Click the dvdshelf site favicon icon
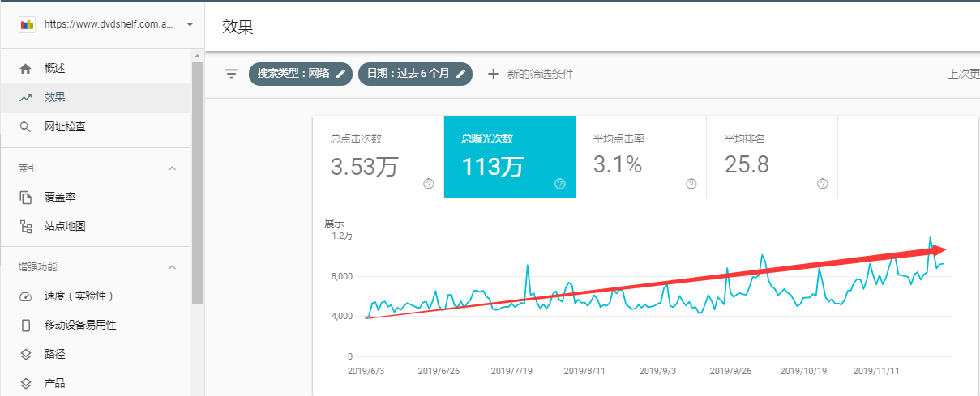Screen dimensions: 980x396 coord(27,24)
